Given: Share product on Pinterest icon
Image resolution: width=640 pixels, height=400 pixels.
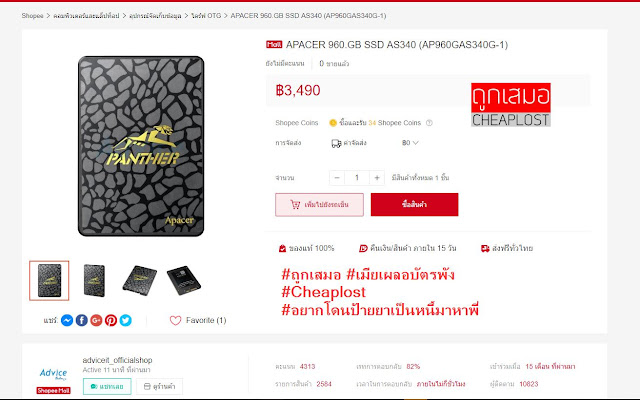Looking at the screenshot, I should click(x=111, y=320).
